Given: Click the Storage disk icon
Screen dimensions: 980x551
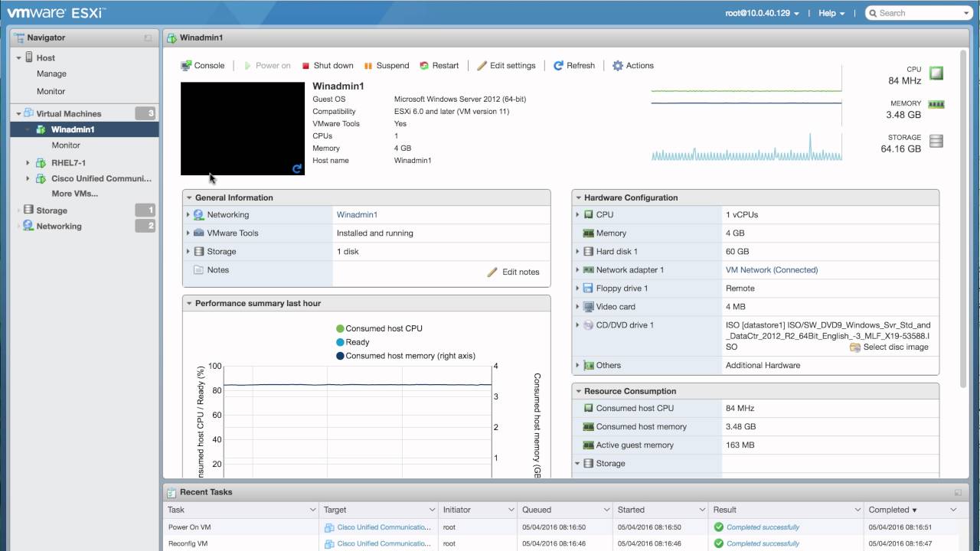Looking at the screenshot, I should [936, 141].
